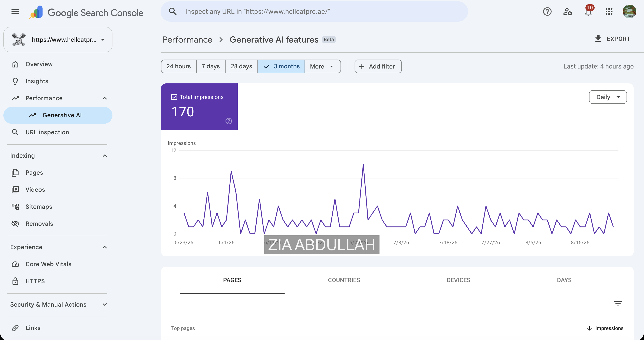The height and width of the screenshot is (340, 644).
Task: Click the download icon beside EXPORT
Action: (598, 39)
